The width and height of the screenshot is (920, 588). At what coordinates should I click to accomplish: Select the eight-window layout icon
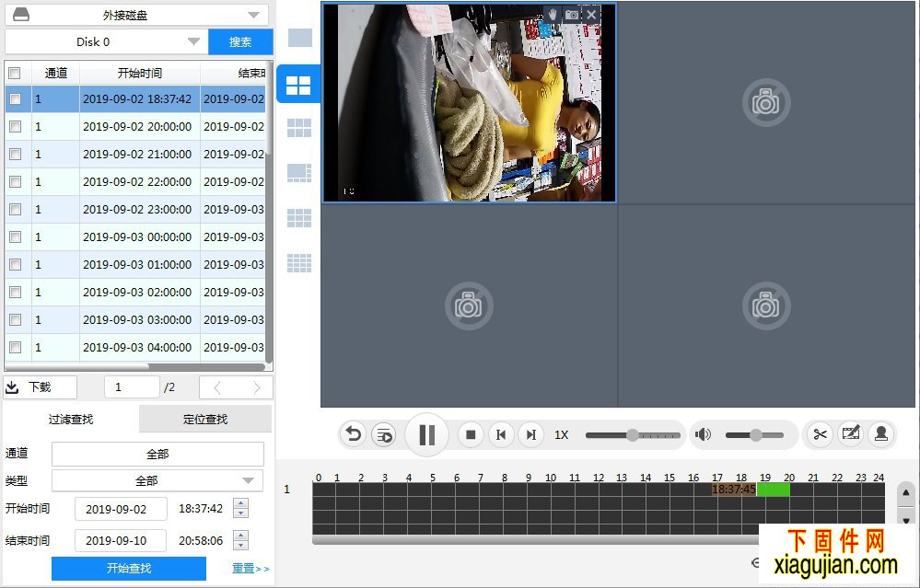click(299, 173)
